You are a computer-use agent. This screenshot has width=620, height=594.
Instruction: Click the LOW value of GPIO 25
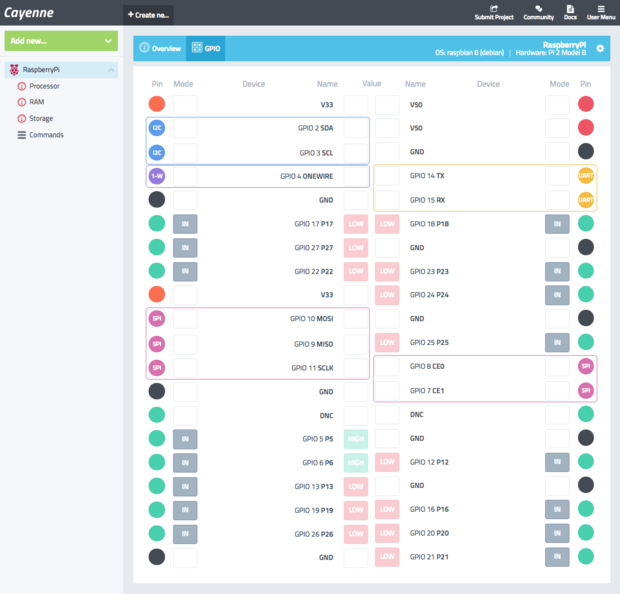[x=387, y=342]
